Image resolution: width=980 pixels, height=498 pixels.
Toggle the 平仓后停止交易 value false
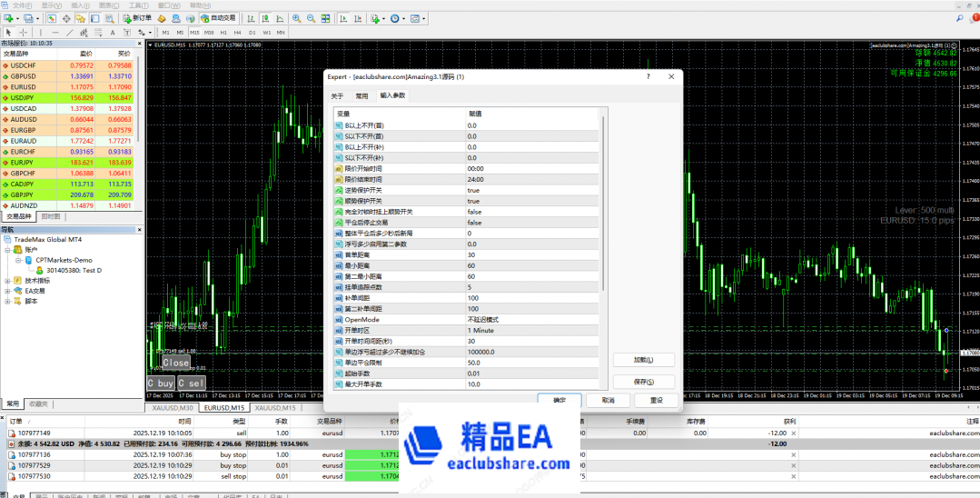tap(474, 223)
